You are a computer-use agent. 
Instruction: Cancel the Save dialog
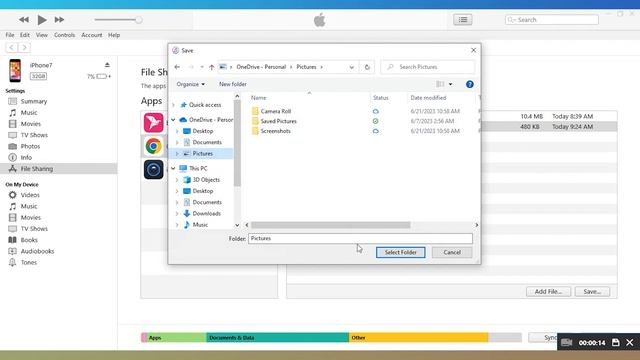[x=452, y=252]
